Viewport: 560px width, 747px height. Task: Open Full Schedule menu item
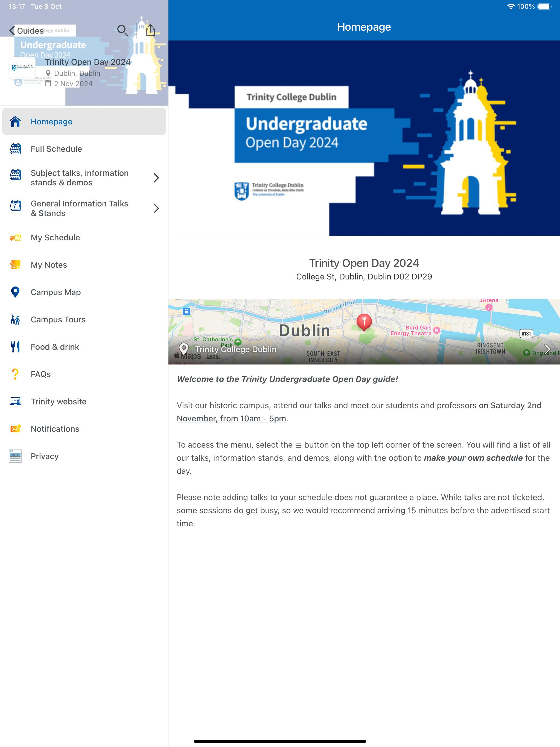(x=56, y=149)
